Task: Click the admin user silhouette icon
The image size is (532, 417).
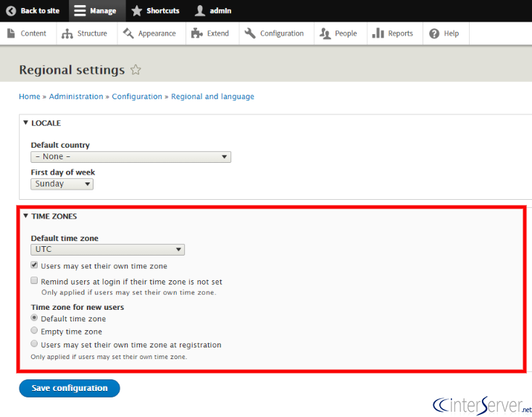Action: (200, 11)
